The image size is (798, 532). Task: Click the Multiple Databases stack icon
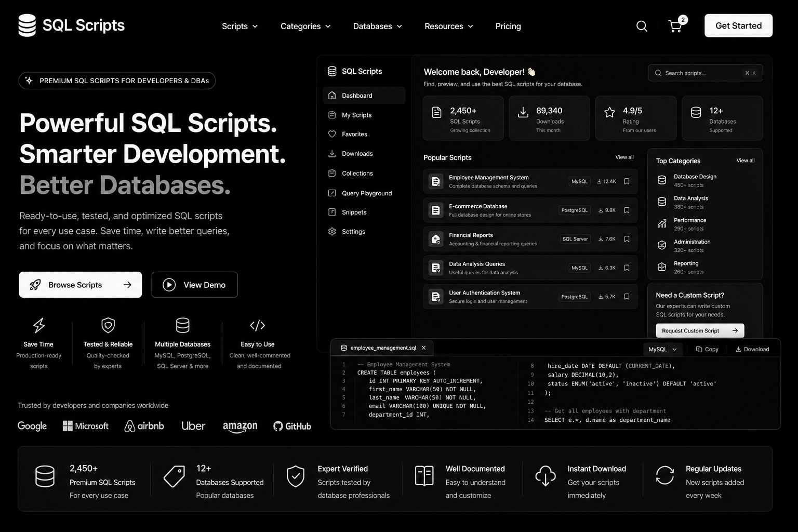pyautogui.click(x=183, y=325)
